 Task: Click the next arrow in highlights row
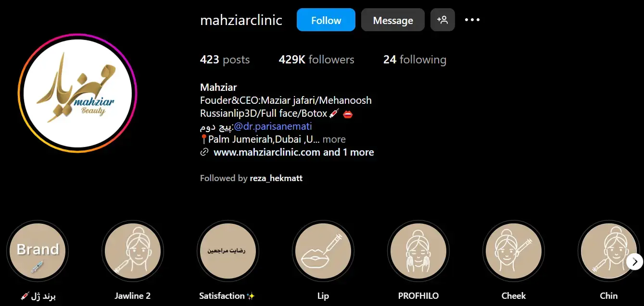click(635, 262)
